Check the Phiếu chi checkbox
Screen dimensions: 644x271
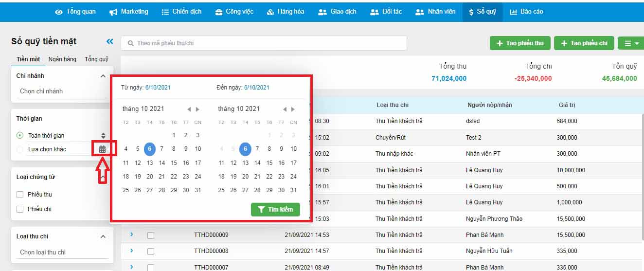pos(20,209)
